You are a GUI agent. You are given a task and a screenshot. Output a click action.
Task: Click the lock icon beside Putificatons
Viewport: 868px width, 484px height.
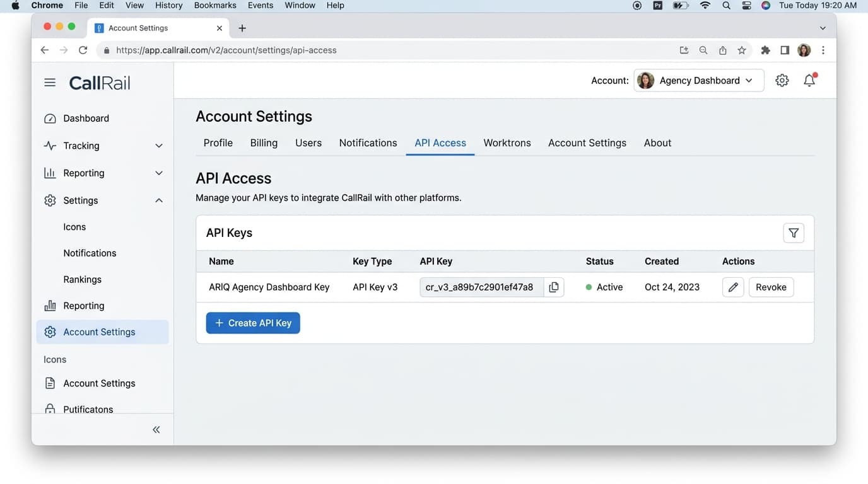50,409
